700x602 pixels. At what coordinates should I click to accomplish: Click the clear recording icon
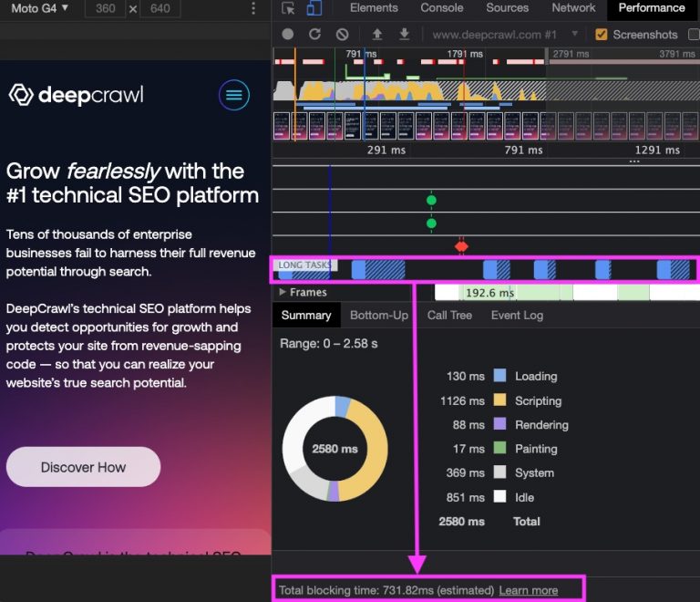point(342,35)
